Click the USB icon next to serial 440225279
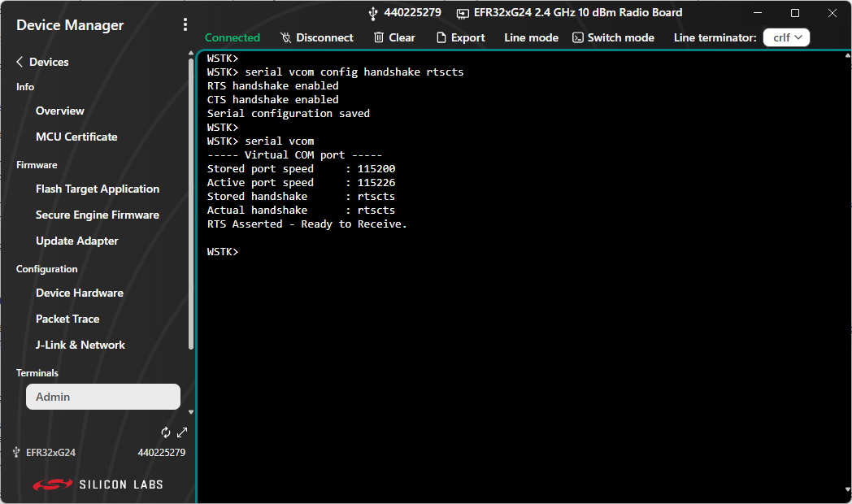 372,13
